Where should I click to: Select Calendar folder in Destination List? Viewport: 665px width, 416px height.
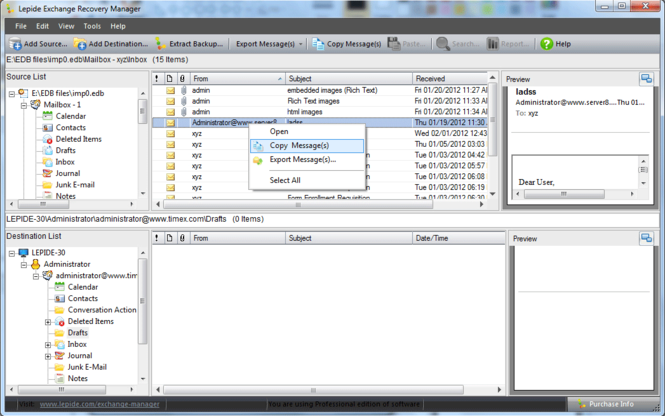tap(83, 287)
